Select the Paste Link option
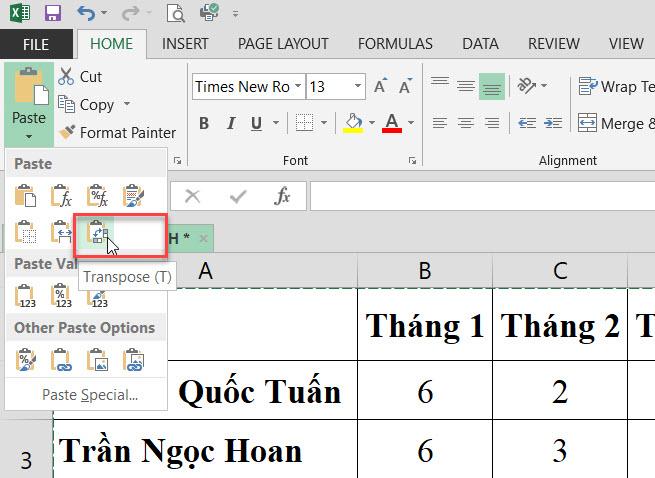Screen dimensions: 655x478 [x=61, y=360]
